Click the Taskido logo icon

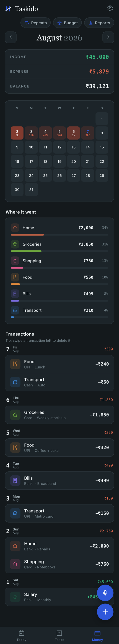[8, 9]
